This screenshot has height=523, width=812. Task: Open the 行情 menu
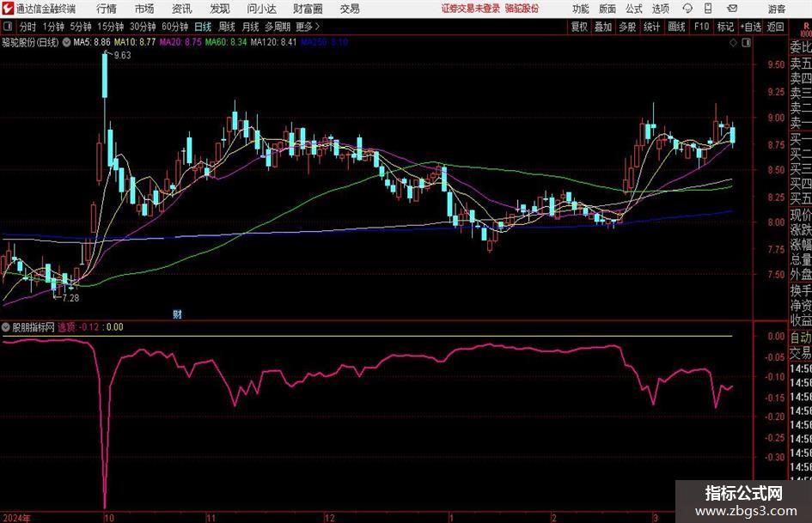click(x=107, y=9)
